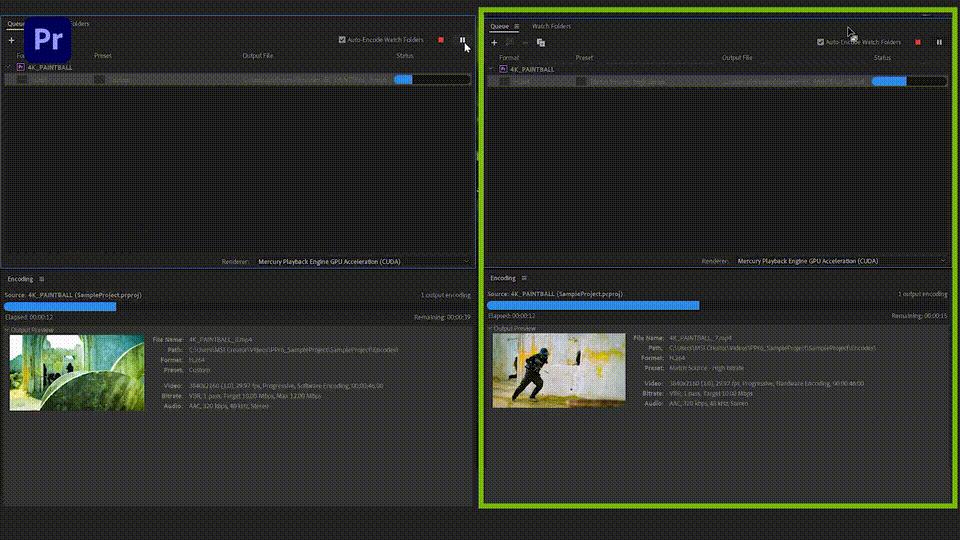Switch to Watch Folders tab on right
The height and width of the screenshot is (540, 960).
click(x=551, y=27)
